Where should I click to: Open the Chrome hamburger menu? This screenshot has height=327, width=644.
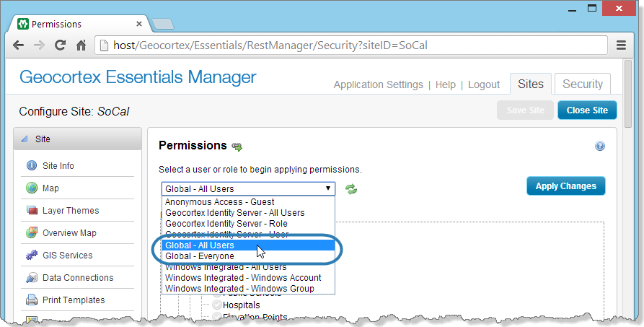[x=621, y=45]
